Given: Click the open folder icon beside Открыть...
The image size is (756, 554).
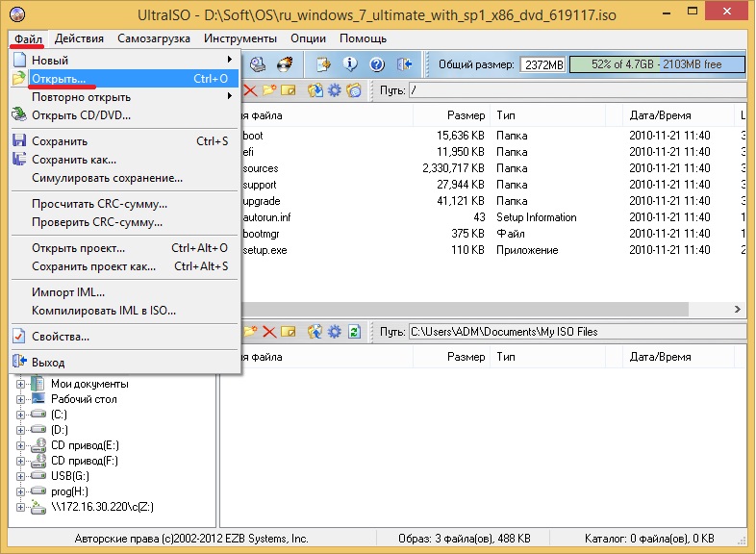Looking at the screenshot, I should [19, 78].
